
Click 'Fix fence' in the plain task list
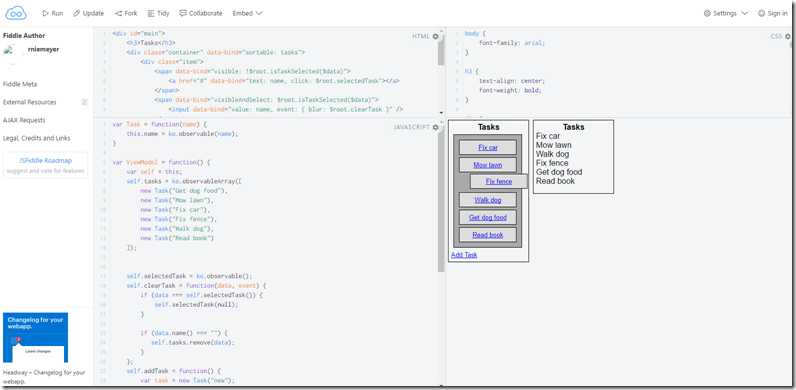(552, 163)
